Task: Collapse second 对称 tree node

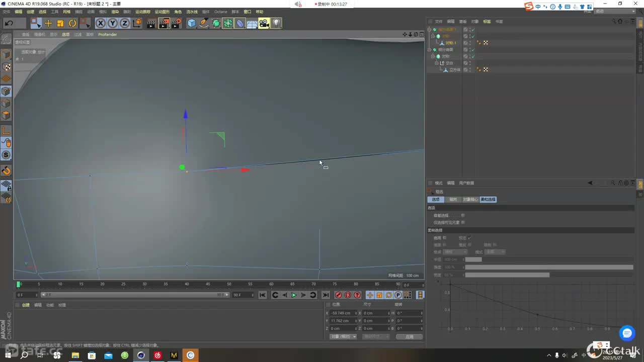Action: tap(433, 56)
